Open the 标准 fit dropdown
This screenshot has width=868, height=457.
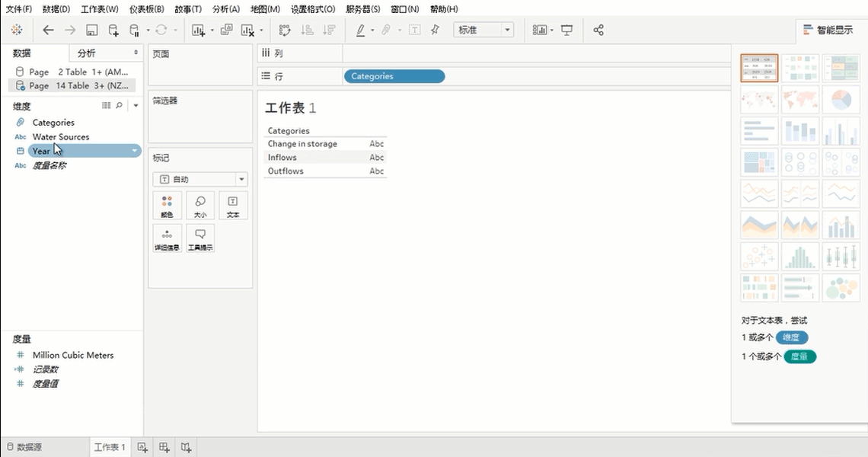[483, 30]
